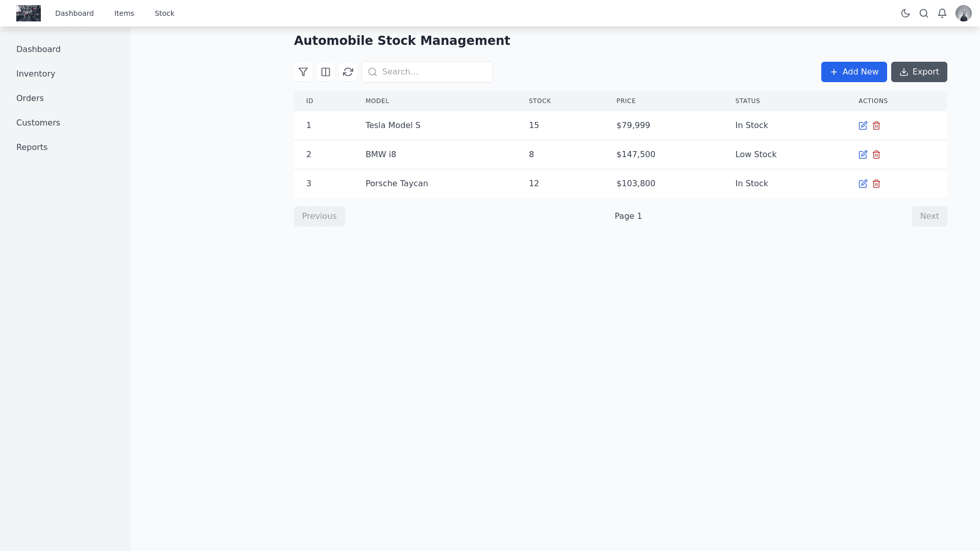This screenshot has height=551, width=980.
Task: Click the column layout icon
Action: pyautogui.click(x=326, y=72)
